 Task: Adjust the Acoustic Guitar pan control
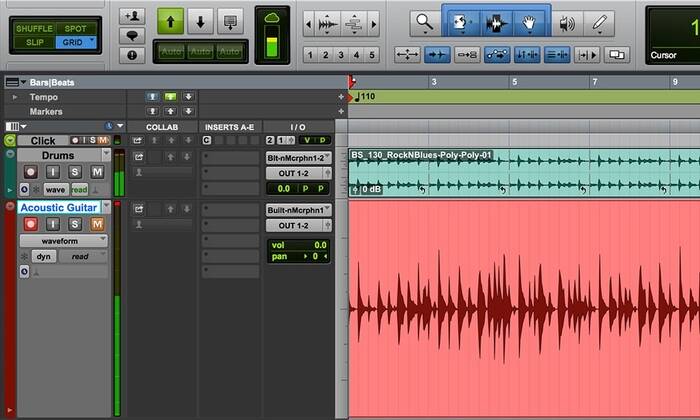pyautogui.click(x=297, y=257)
